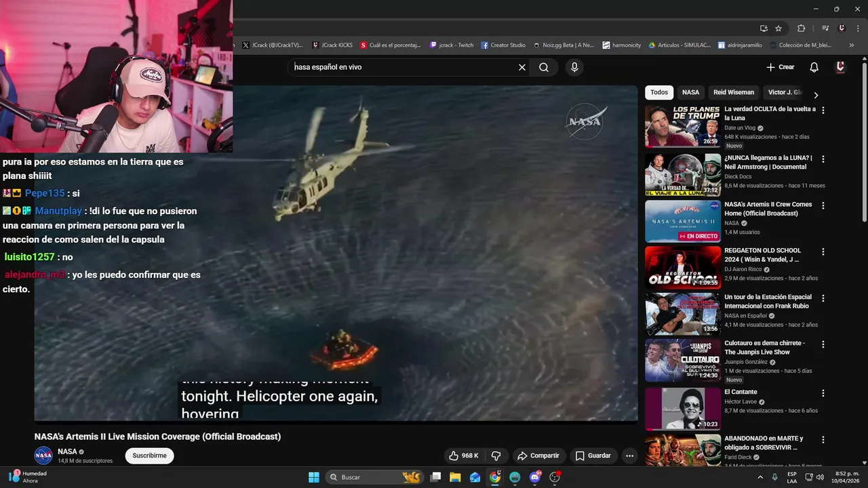Bookmark this page with star icon
Viewport: 868px width, 488px height.
coord(778,28)
